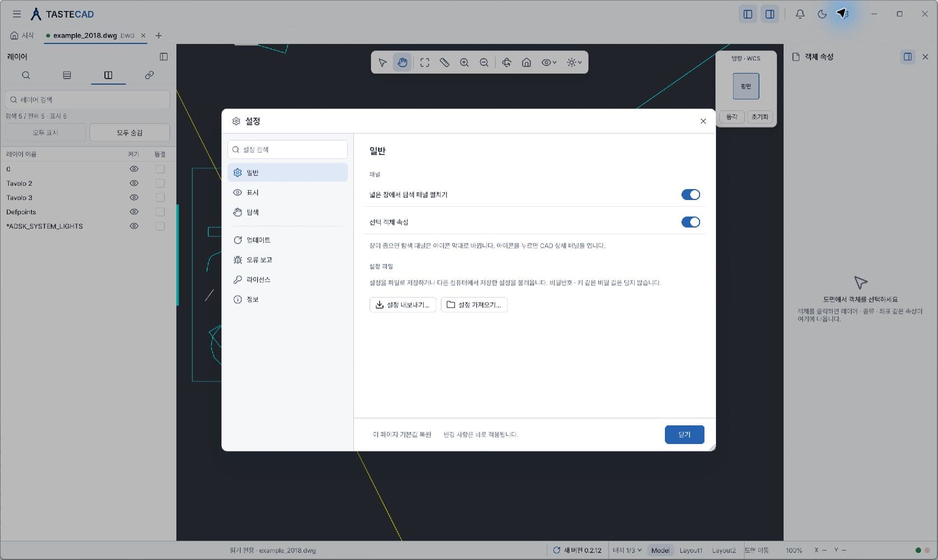This screenshot has height=560, width=938.
Task: Open 오류 보고 in the settings sidebar
Action: click(x=287, y=260)
